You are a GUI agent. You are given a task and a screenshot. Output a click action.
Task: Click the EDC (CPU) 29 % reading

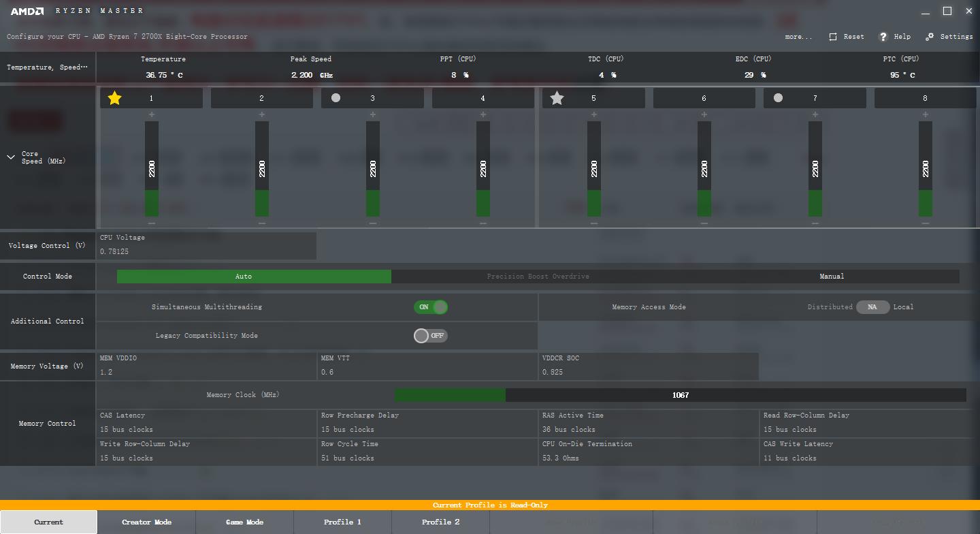point(755,76)
